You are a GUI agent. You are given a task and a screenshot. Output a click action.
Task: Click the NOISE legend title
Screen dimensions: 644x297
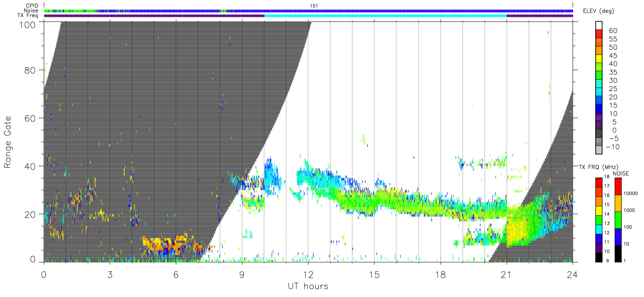621,173
